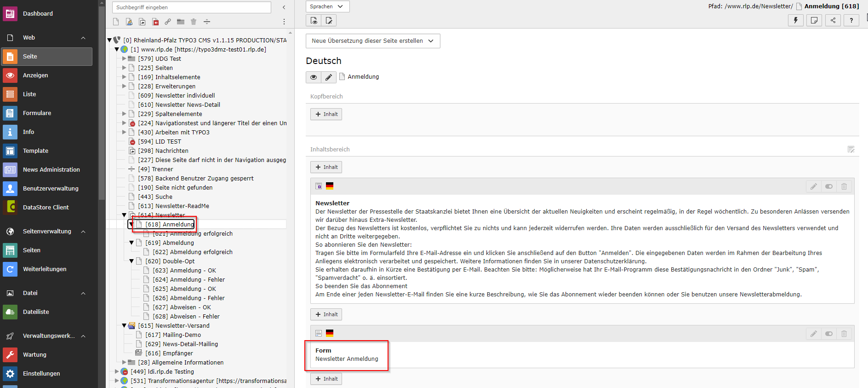
Task: Click the Newsletter Anmeldung form text
Action: pos(347,359)
